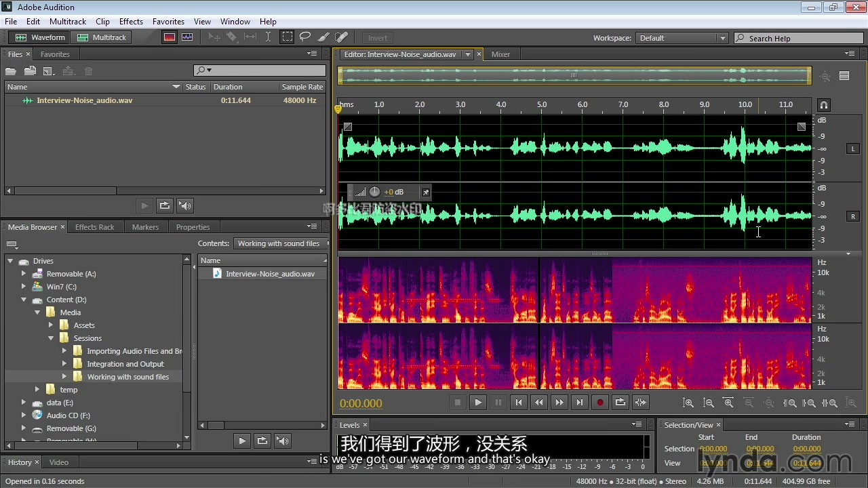Open the Editor file dropdown arrow

467,54
